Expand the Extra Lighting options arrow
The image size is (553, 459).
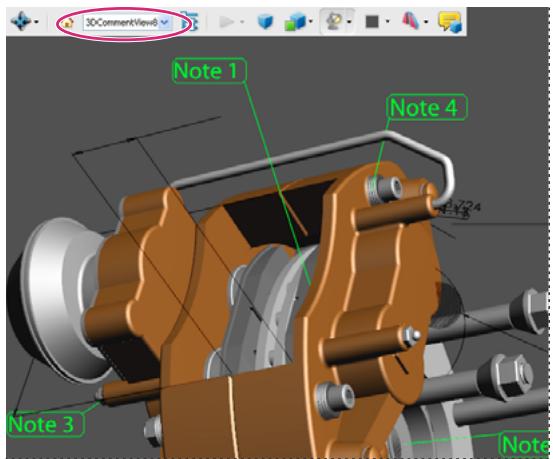(x=349, y=22)
